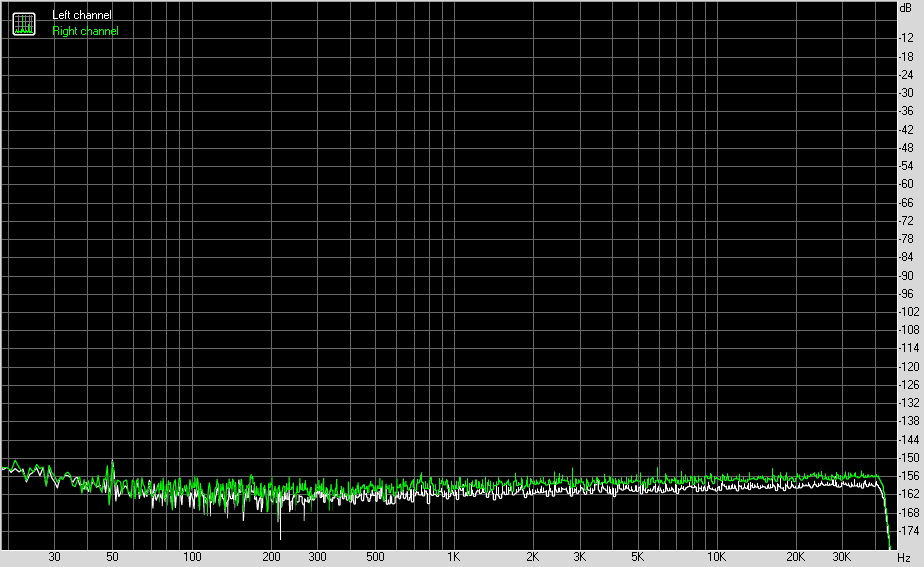Select the 'Left channel' legend label

pyautogui.click(x=81, y=15)
